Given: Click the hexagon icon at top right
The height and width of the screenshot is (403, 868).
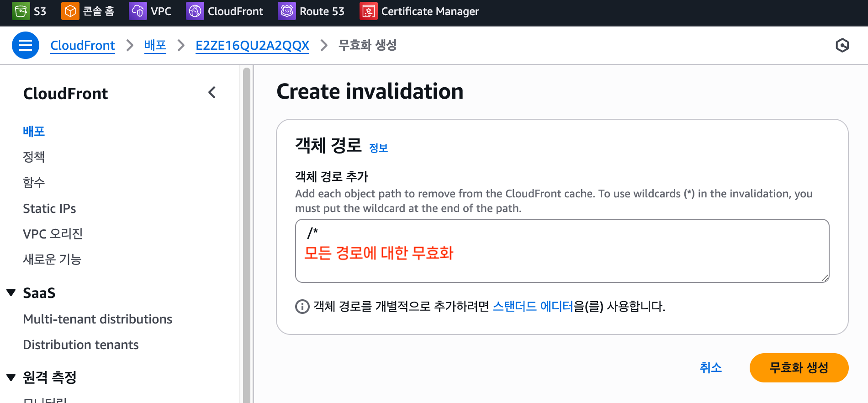Looking at the screenshot, I should pos(842,45).
